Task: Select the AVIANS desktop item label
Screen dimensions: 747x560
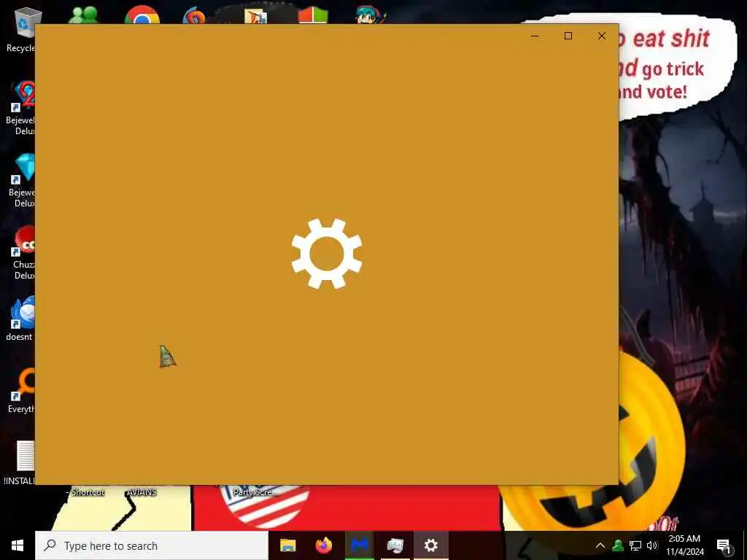Action: (142, 492)
